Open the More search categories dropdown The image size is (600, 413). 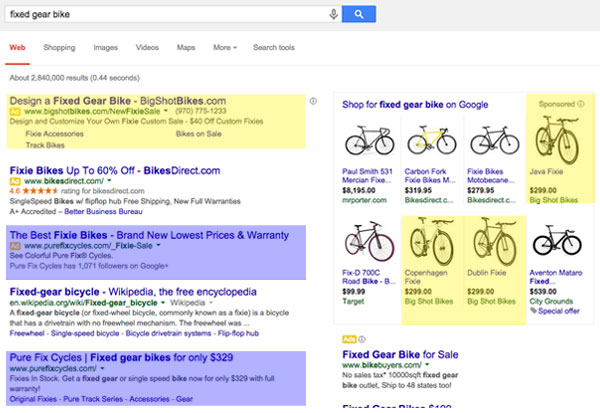point(225,47)
